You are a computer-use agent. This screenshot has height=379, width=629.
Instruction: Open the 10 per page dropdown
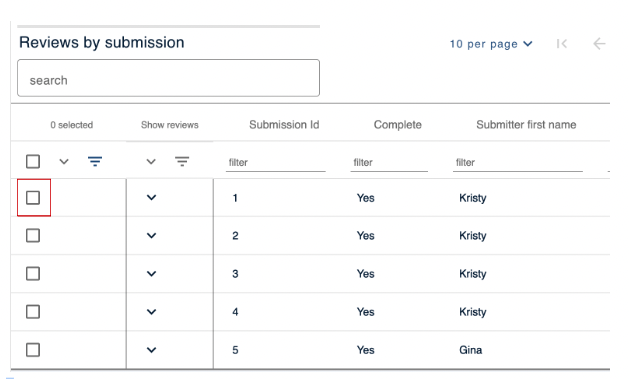tap(491, 44)
